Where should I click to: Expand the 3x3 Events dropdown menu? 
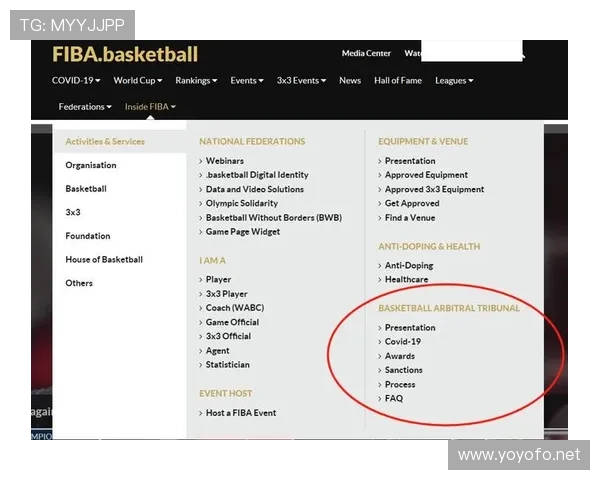click(x=302, y=80)
